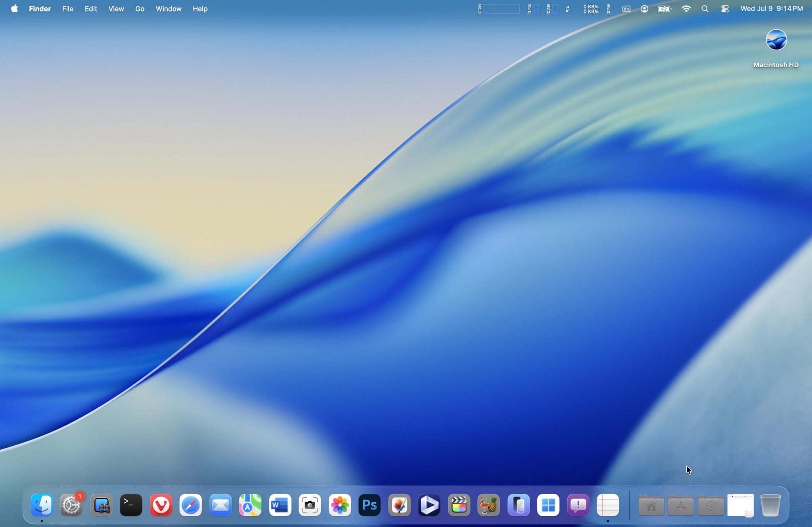Click the date and time clock

(x=771, y=9)
